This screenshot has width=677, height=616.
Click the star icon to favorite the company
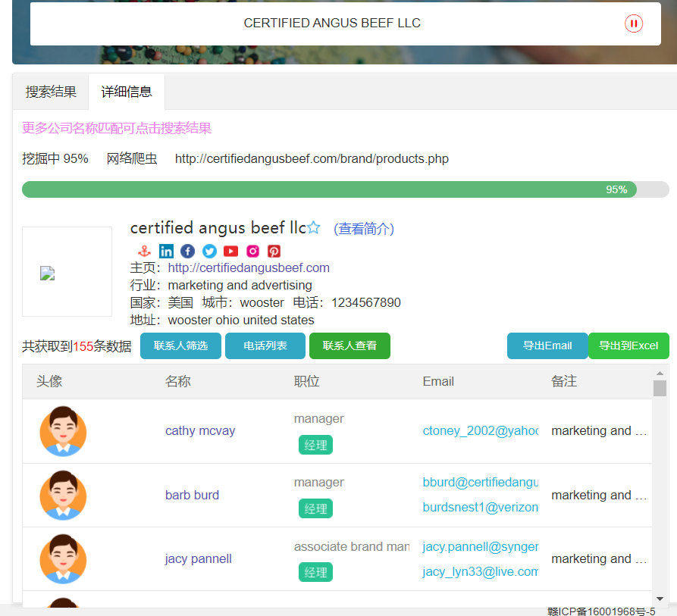tap(314, 228)
